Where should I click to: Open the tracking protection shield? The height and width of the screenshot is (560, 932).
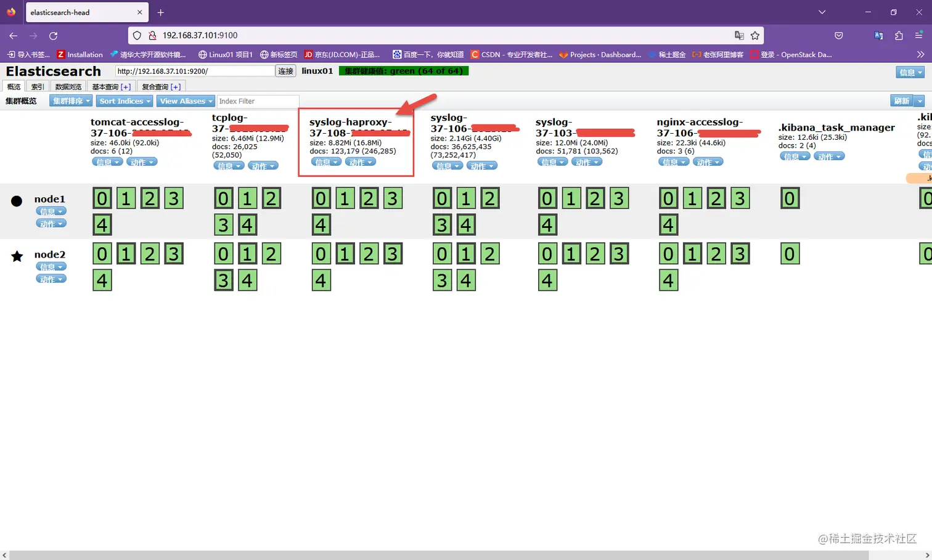click(x=137, y=36)
